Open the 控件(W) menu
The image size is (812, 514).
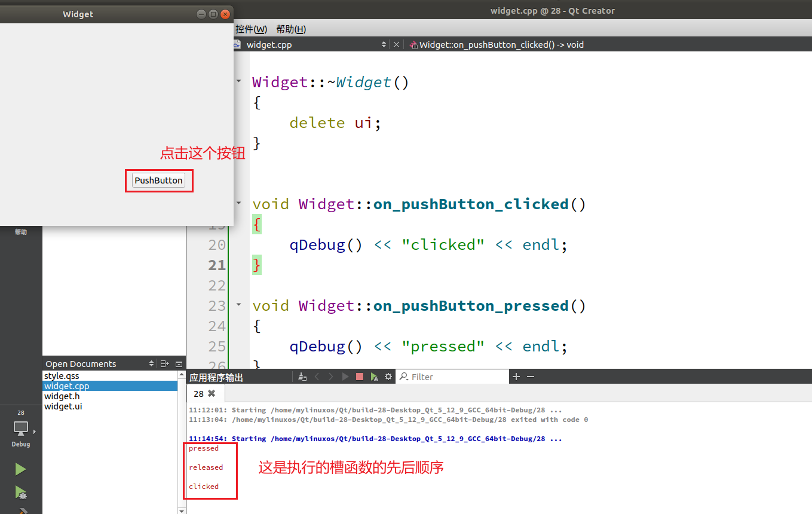(251, 29)
